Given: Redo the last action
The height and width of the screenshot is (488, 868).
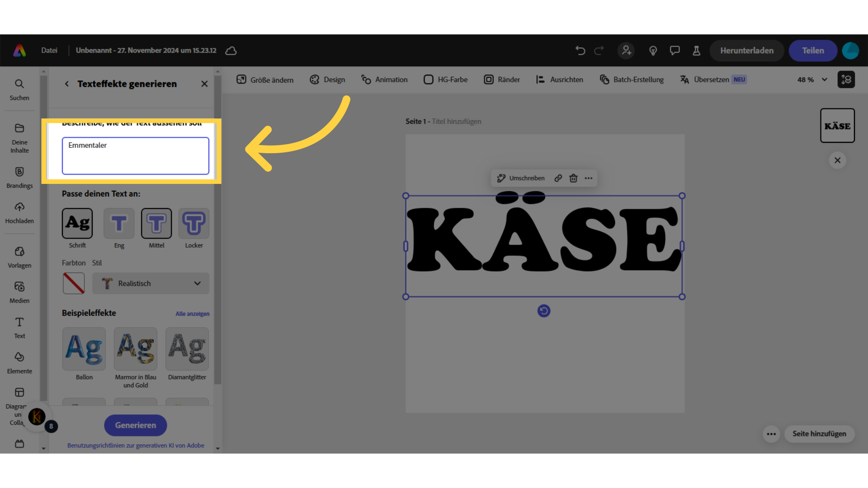Looking at the screenshot, I should pos(599,51).
